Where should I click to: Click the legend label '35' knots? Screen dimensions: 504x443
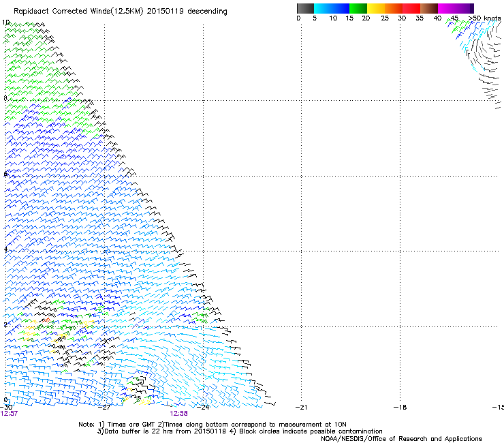point(420,18)
